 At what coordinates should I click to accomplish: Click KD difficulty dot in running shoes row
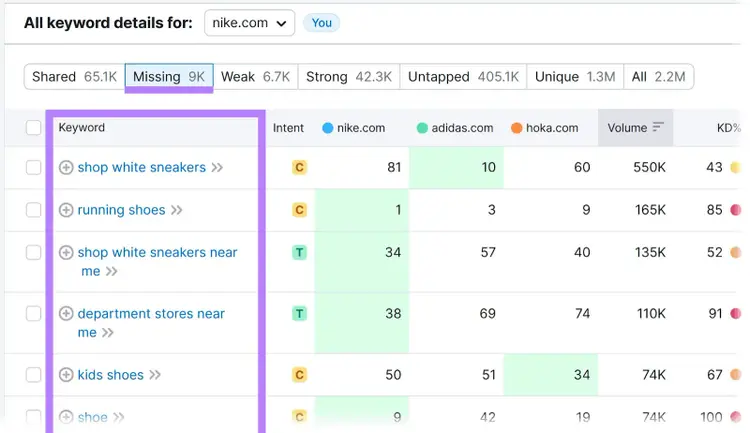(736, 210)
